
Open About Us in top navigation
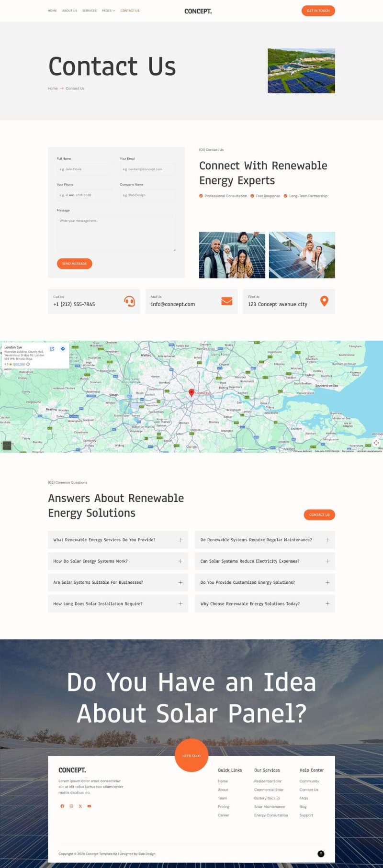[69, 11]
